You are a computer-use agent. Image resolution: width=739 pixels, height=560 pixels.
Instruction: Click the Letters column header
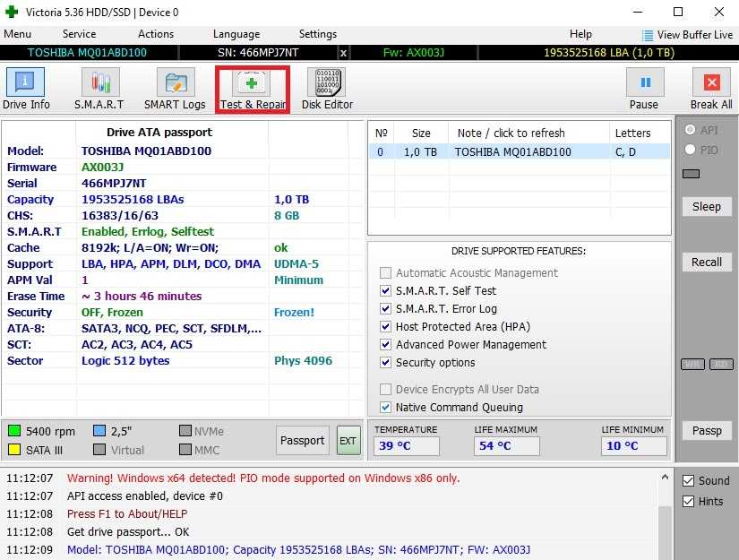coord(632,134)
